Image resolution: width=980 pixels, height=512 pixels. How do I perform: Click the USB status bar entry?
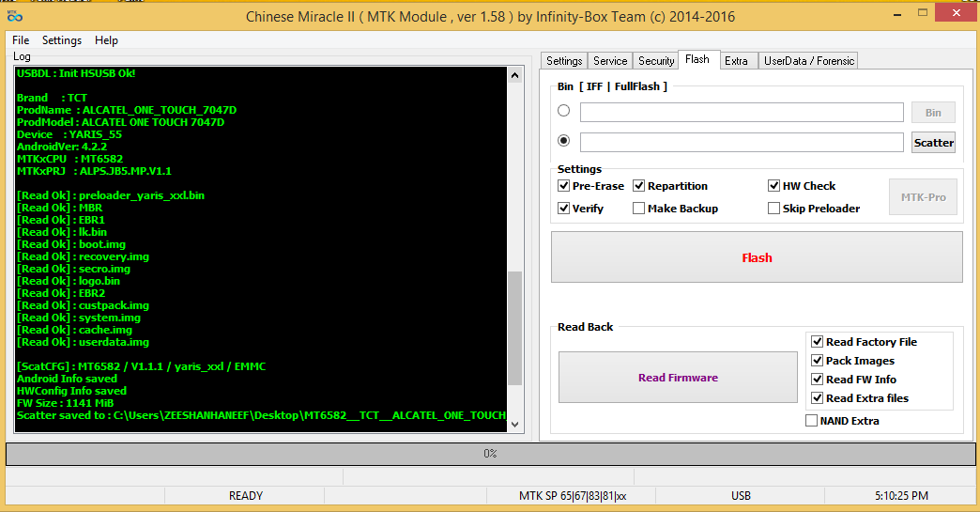pos(741,496)
